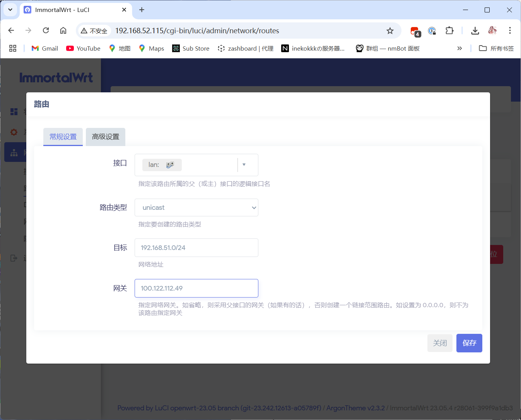521x420 pixels.
Task: Click the 关闭 close button
Action: click(x=440, y=343)
